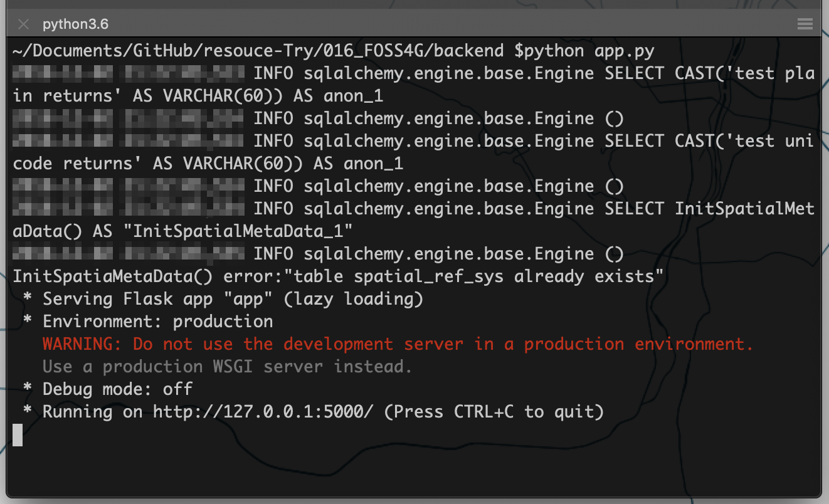Click the 'python app.py' command text
The height and width of the screenshot is (504, 829).
(x=589, y=51)
